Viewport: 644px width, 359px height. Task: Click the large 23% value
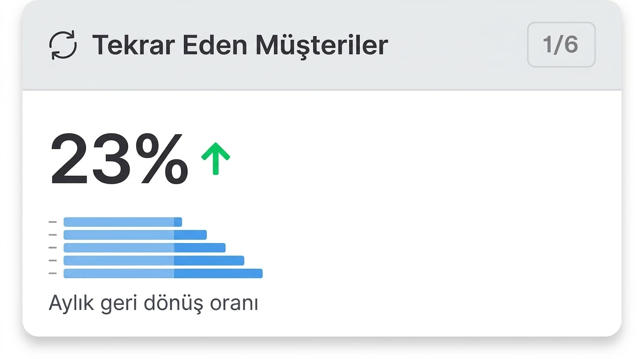point(119,159)
